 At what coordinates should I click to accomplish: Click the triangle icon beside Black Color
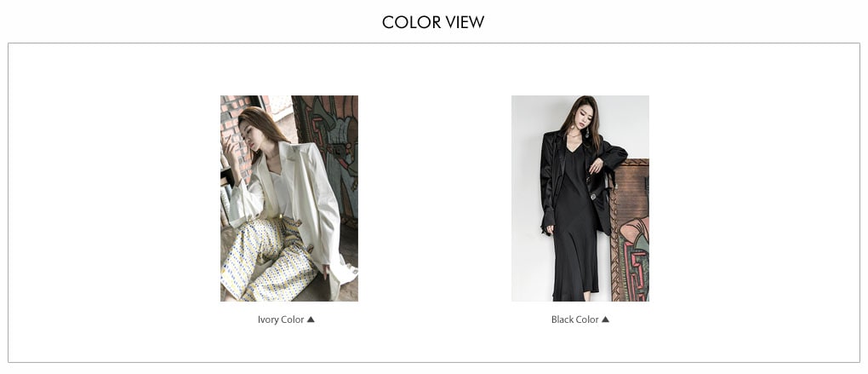click(605, 319)
